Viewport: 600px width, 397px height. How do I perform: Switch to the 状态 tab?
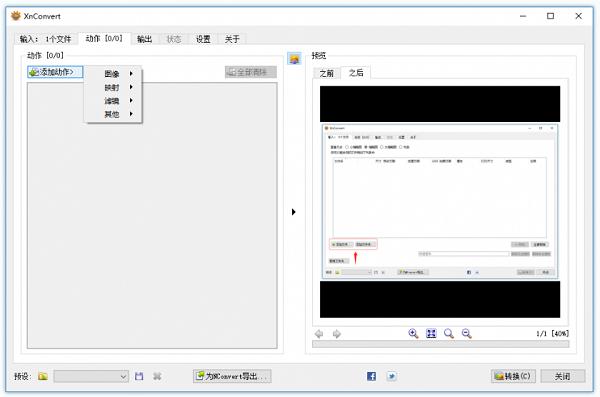[x=174, y=39]
